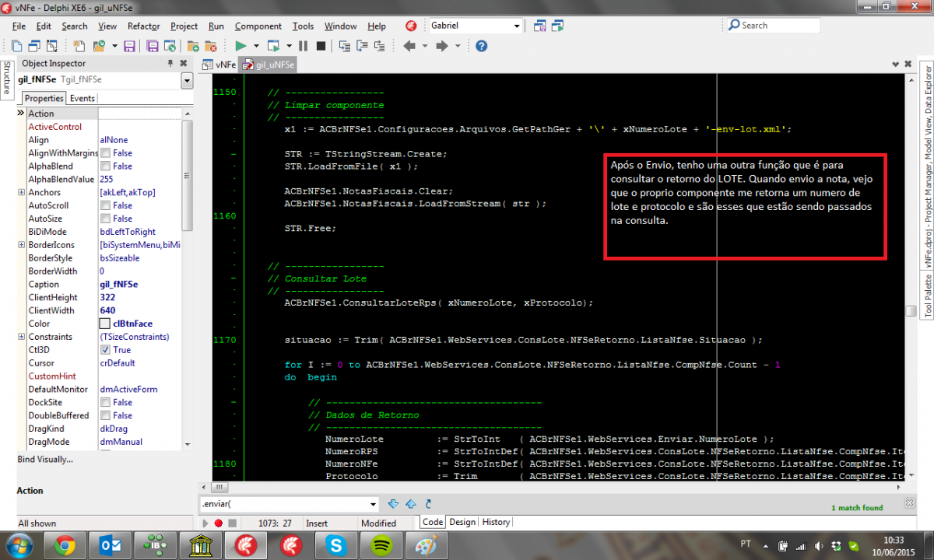Click the Remove File from Project icon
Image resolution: width=934 pixels, height=560 pixels.
pos(212,46)
